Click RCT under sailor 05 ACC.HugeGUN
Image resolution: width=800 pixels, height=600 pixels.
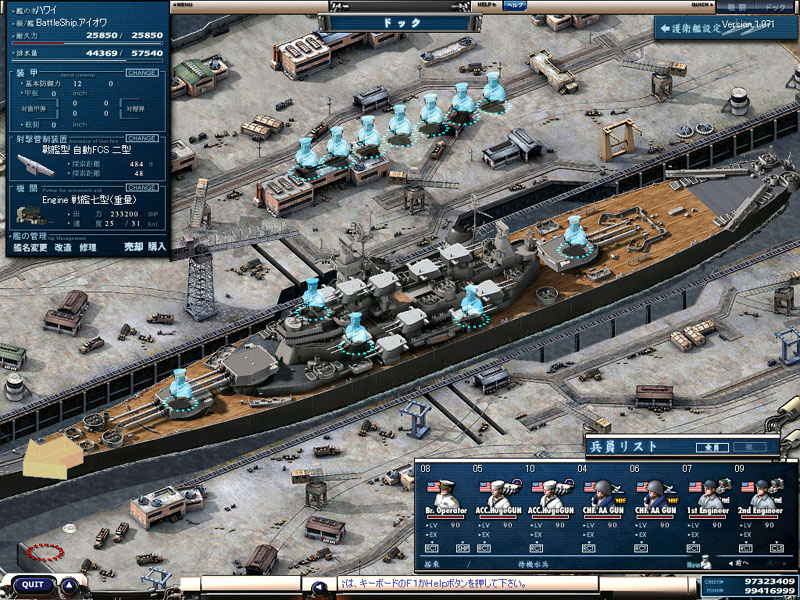[x=484, y=548]
